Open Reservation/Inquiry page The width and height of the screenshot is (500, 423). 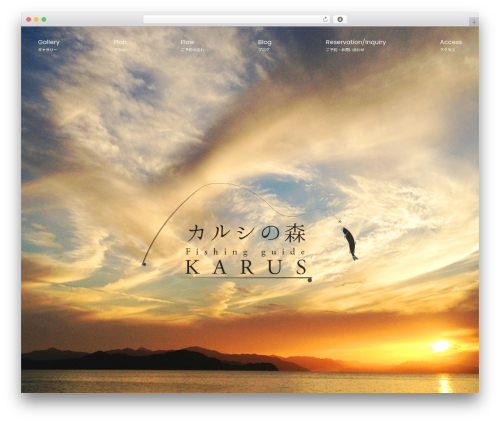[x=356, y=45]
